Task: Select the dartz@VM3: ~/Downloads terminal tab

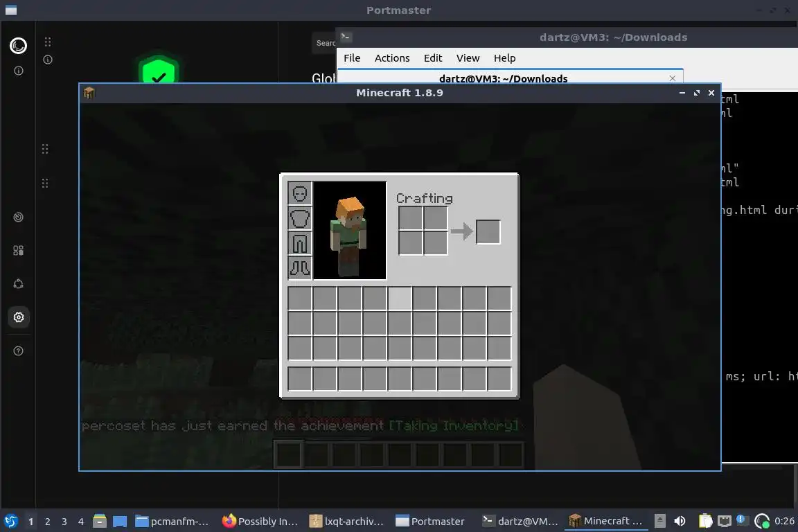Action: [504, 78]
